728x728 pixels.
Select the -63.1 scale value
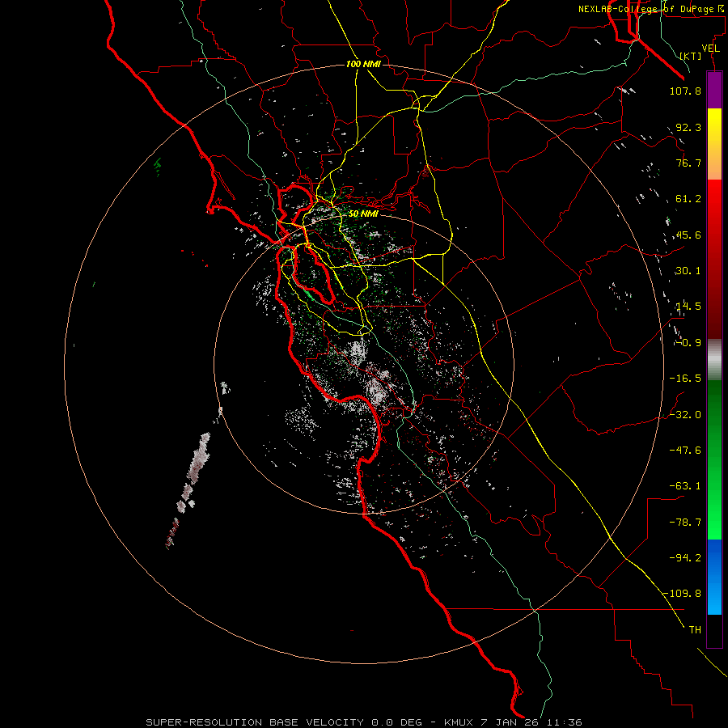[685, 486]
